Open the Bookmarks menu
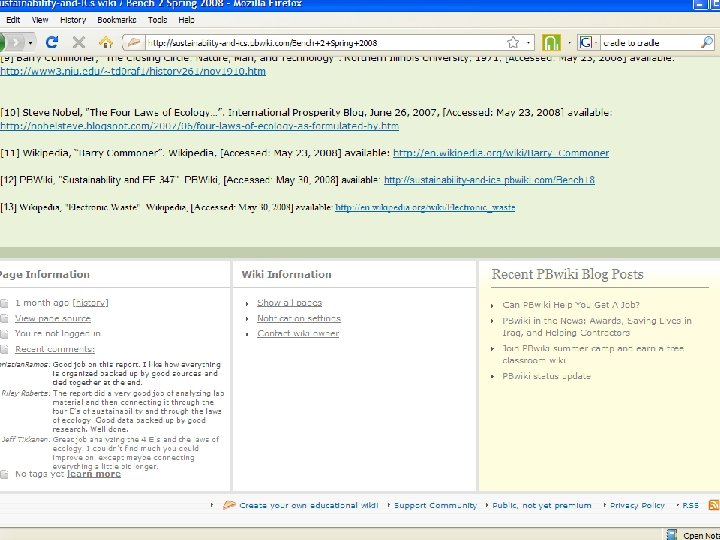 pos(117,20)
